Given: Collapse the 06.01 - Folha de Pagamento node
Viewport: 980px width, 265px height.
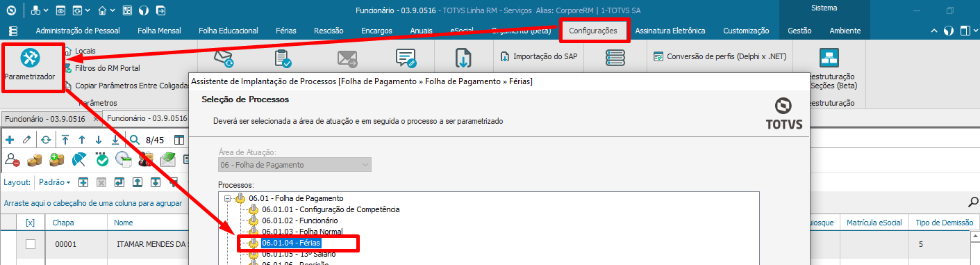Looking at the screenshot, I should click(x=227, y=198).
